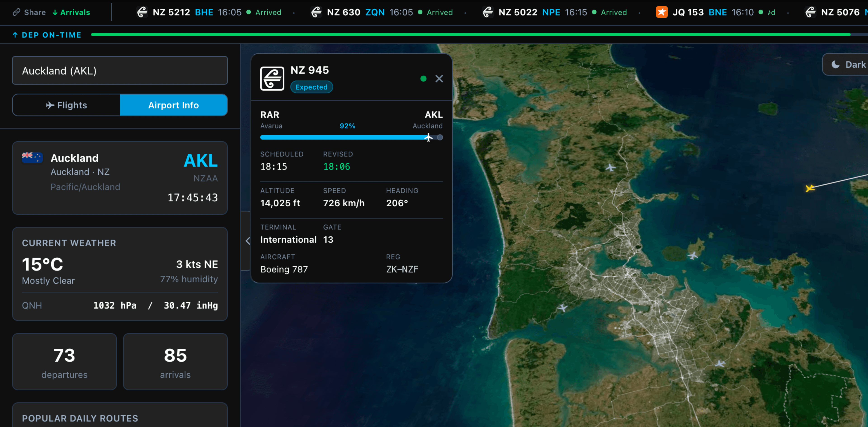
Task: Switch to the Flights tab
Action: 66,105
